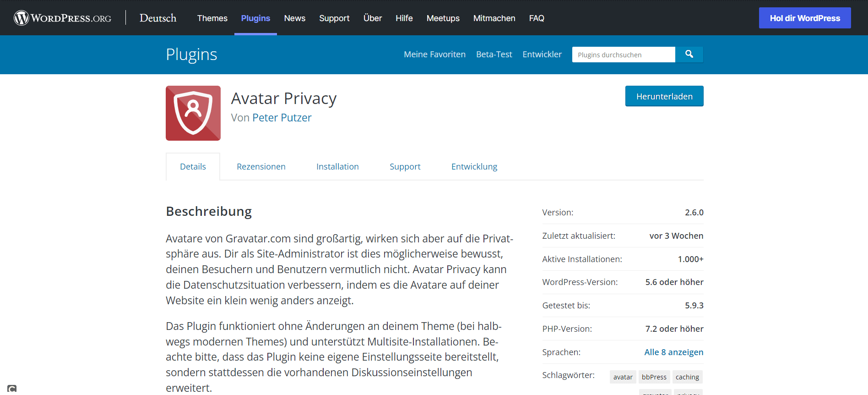Click the Hol dir WordPress button
This screenshot has height=395, width=868.
pos(805,18)
